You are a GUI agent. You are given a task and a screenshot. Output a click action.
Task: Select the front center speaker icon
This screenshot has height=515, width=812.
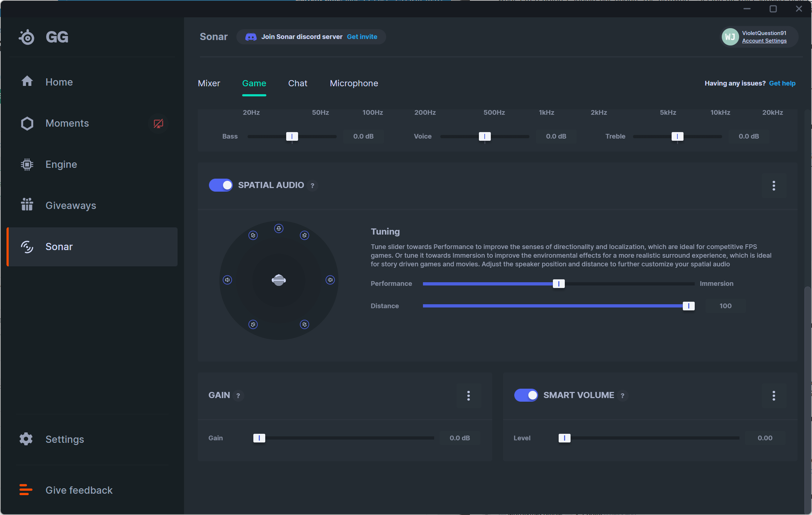(279, 228)
